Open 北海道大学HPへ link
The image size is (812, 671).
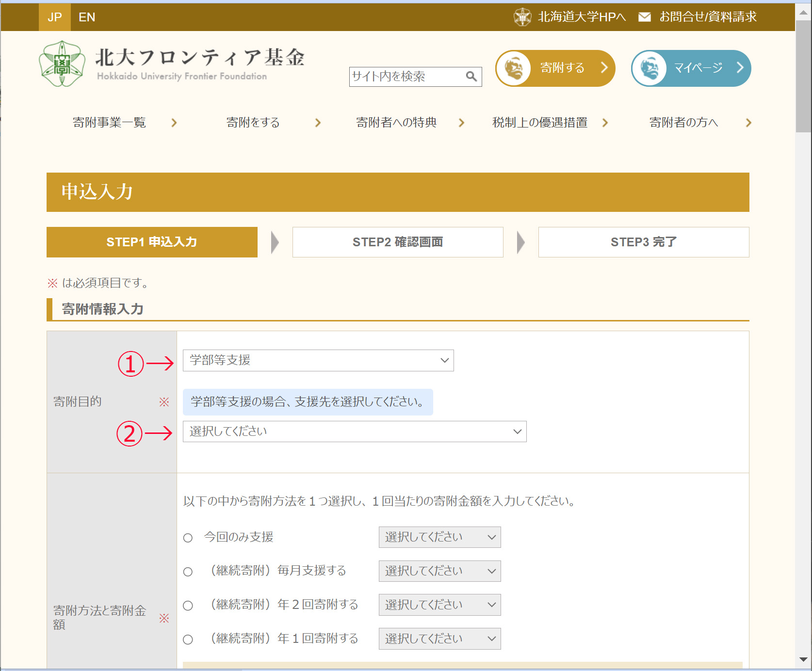click(582, 17)
